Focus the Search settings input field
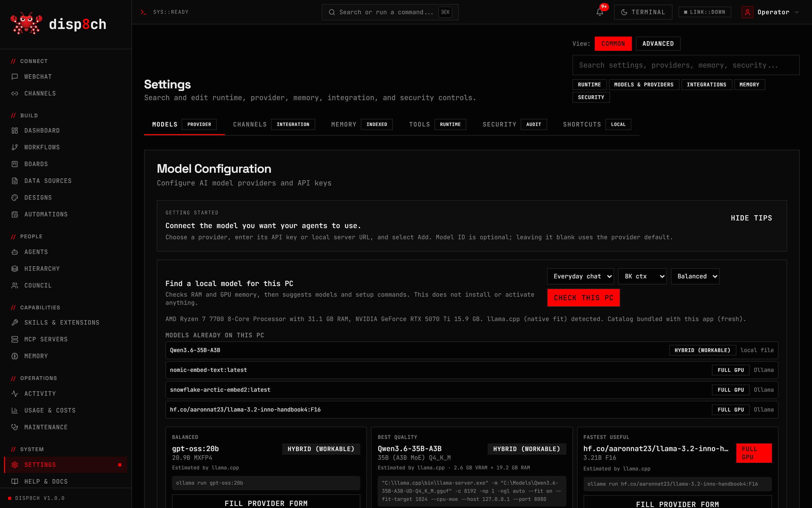This screenshot has height=508, width=812. coord(686,65)
